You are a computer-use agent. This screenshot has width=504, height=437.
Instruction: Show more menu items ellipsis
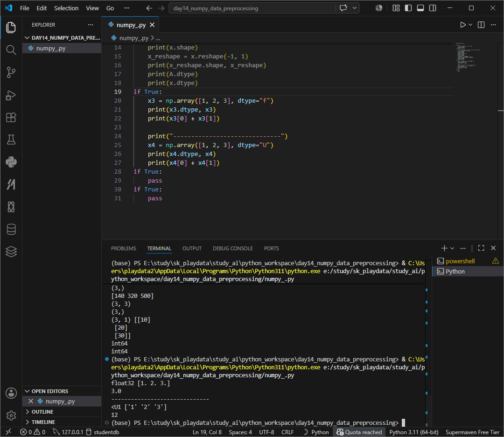pyautogui.click(x=126, y=8)
